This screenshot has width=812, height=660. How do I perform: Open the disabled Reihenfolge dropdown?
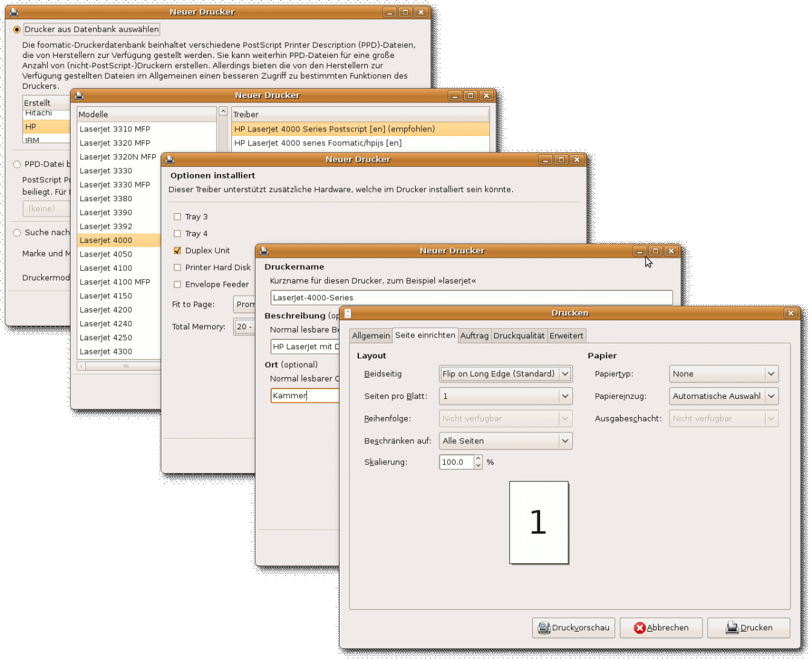pyautogui.click(x=505, y=419)
